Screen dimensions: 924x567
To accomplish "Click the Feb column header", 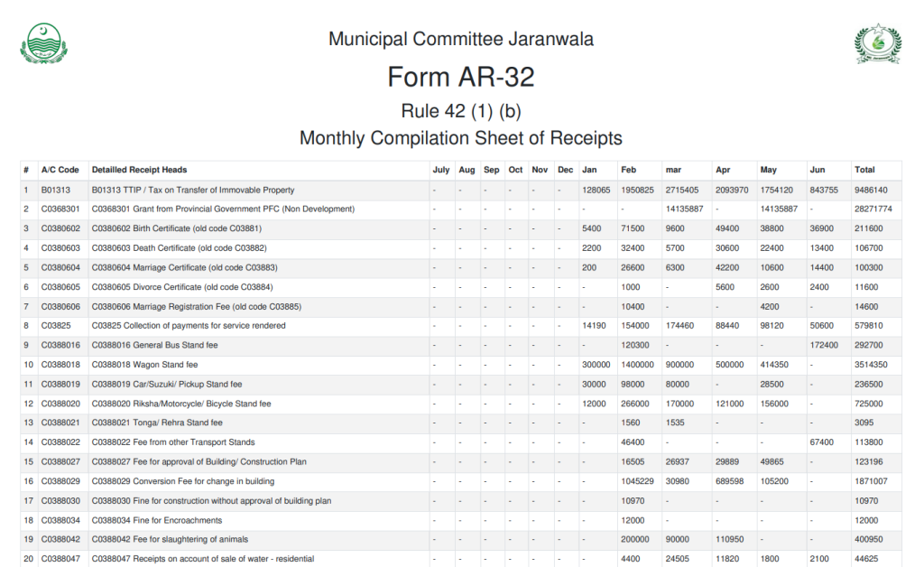I will pos(629,170).
